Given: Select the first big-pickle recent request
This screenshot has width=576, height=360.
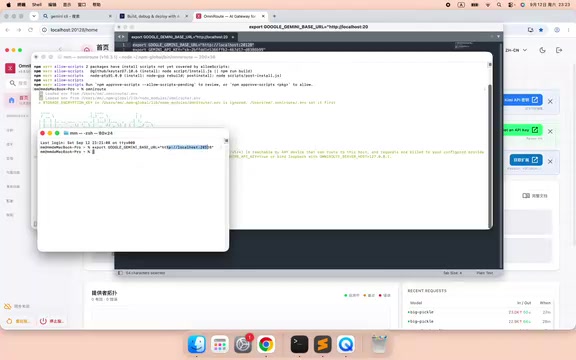Looking at the screenshot, I should [479, 312].
